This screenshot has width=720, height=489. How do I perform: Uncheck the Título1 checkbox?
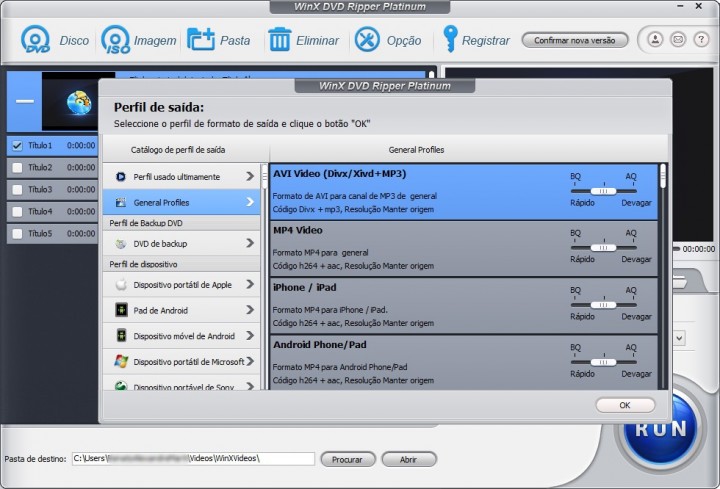17,146
